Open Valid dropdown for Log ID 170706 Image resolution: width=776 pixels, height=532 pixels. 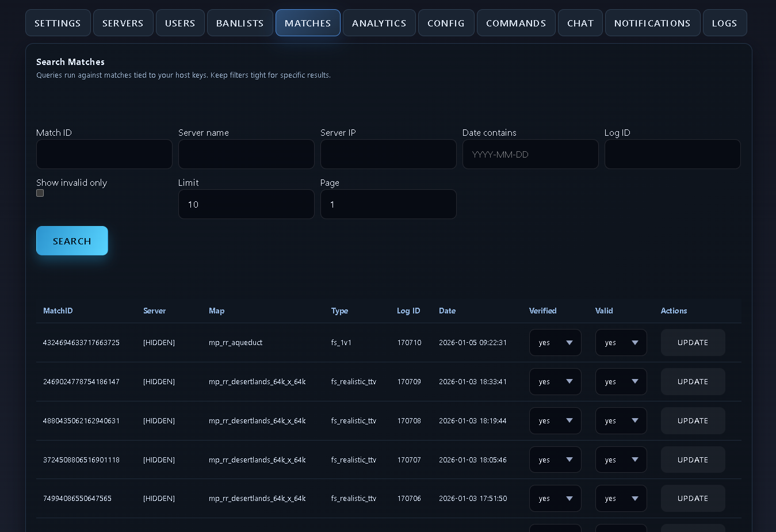click(621, 499)
